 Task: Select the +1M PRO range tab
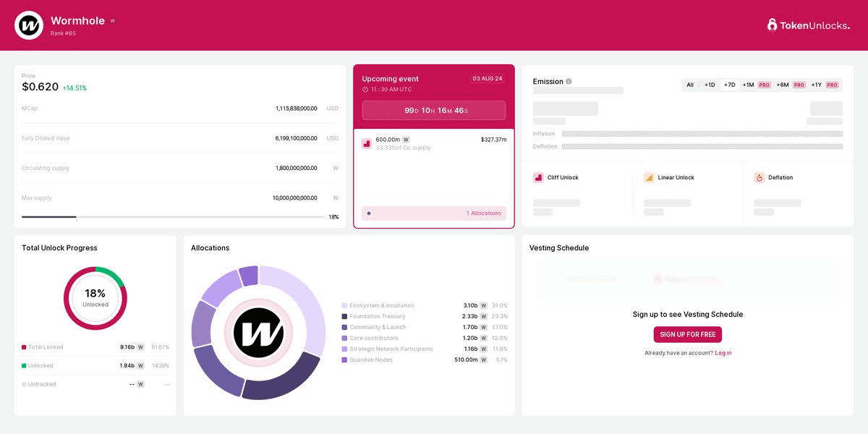click(756, 85)
